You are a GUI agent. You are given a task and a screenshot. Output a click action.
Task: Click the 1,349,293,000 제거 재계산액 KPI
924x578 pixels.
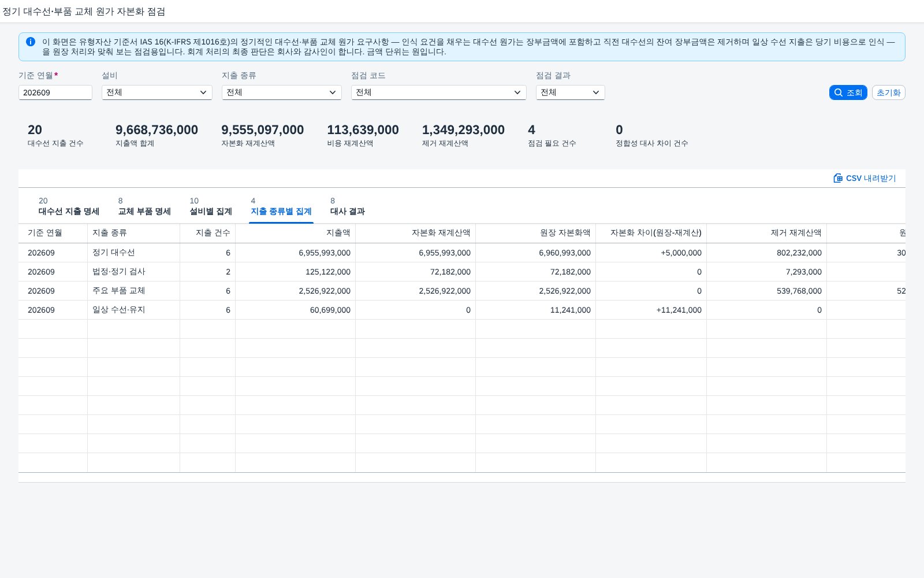click(x=463, y=130)
